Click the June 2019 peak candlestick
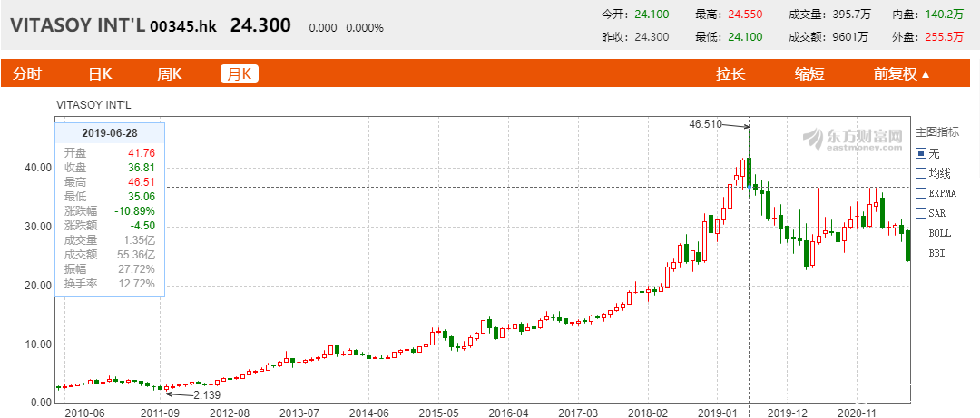The height and width of the screenshot is (418, 980). coord(749,173)
